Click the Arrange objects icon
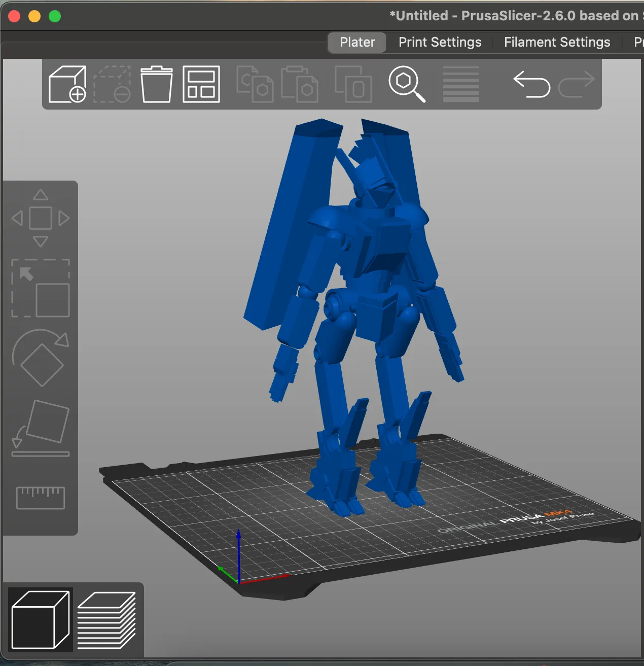644x666 pixels. (x=201, y=84)
